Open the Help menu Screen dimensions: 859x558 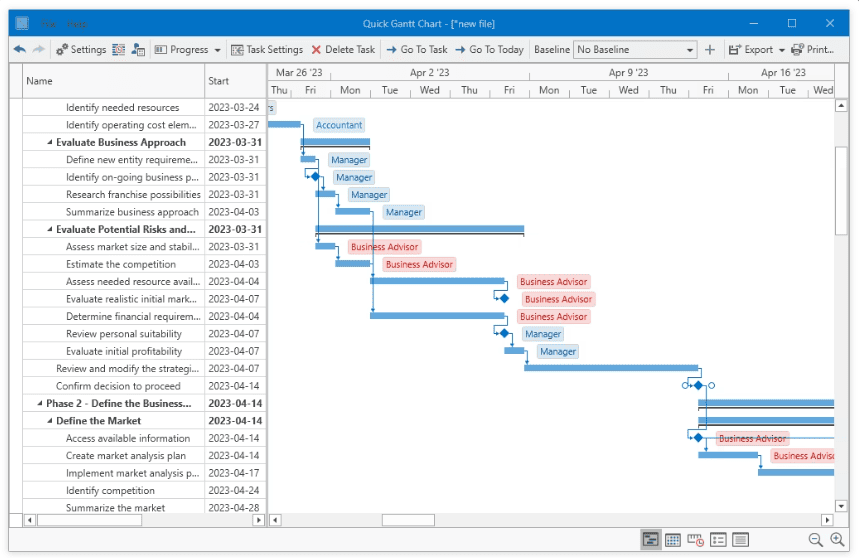tap(77, 24)
